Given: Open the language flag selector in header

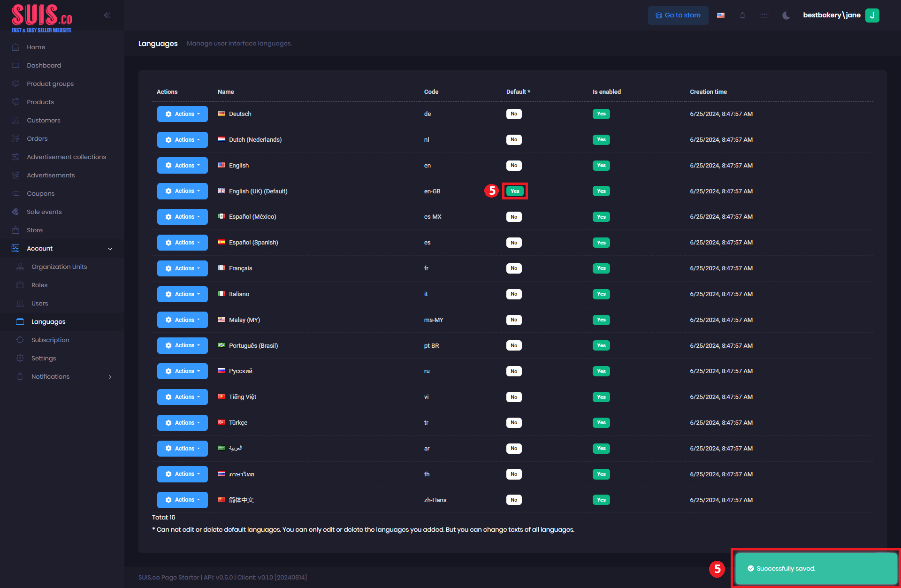Looking at the screenshot, I should click(721, 15).
